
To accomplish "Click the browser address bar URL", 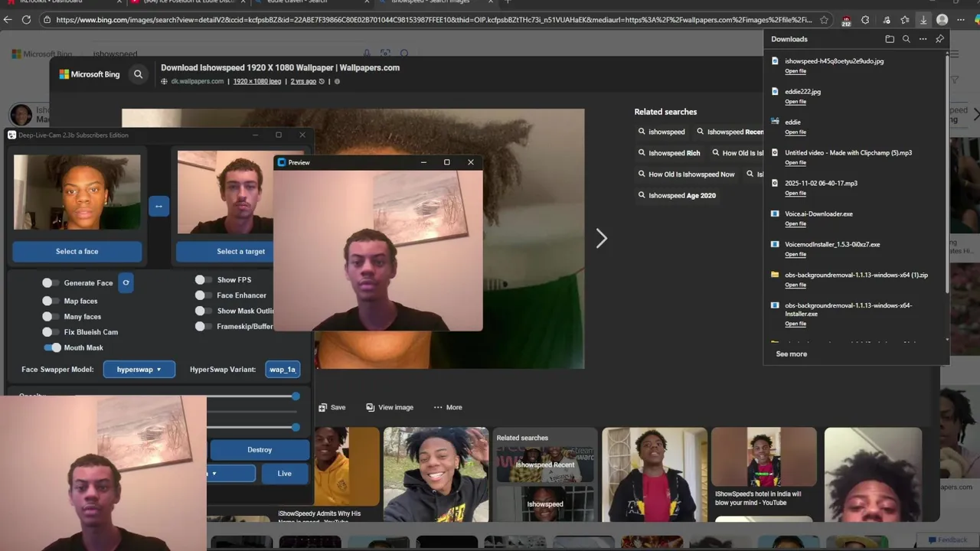I will (434, 20).
